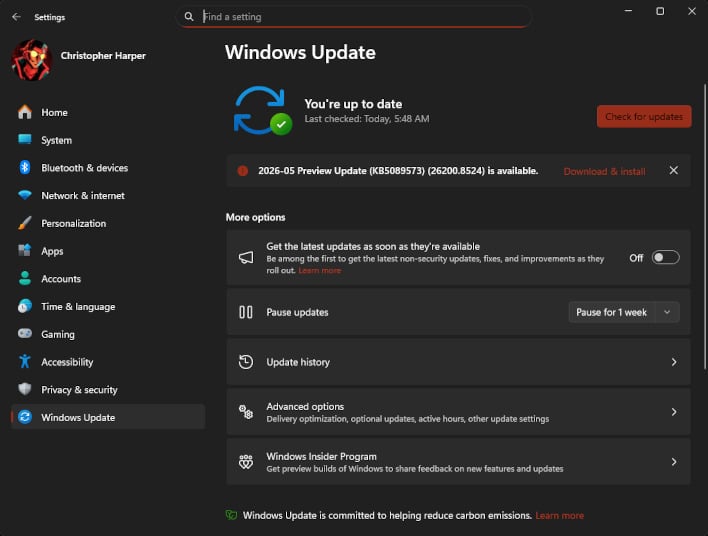The image size is (708, 536).
Task: Click Learn more about carbon emissions
Action: (x=559, y=515)
